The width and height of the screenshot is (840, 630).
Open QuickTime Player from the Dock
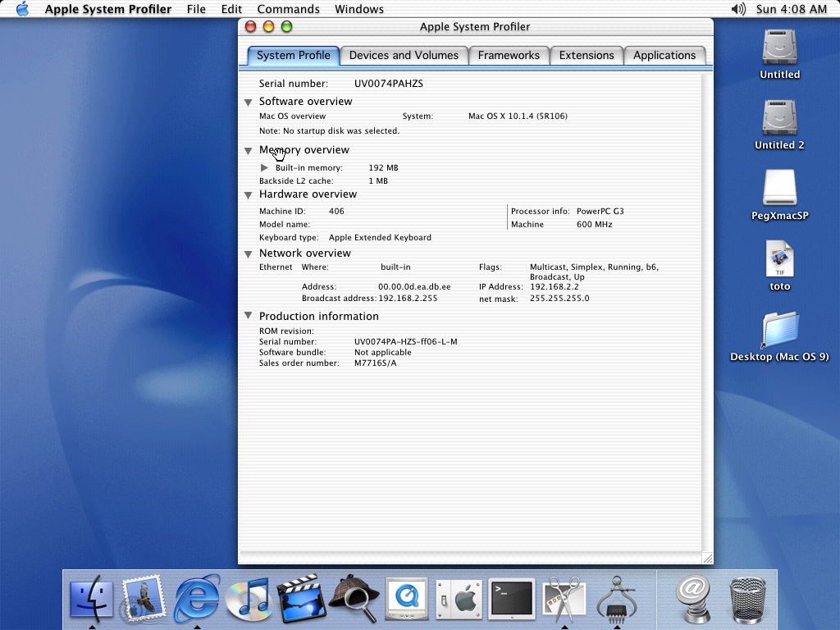click(x=407, y=599)
